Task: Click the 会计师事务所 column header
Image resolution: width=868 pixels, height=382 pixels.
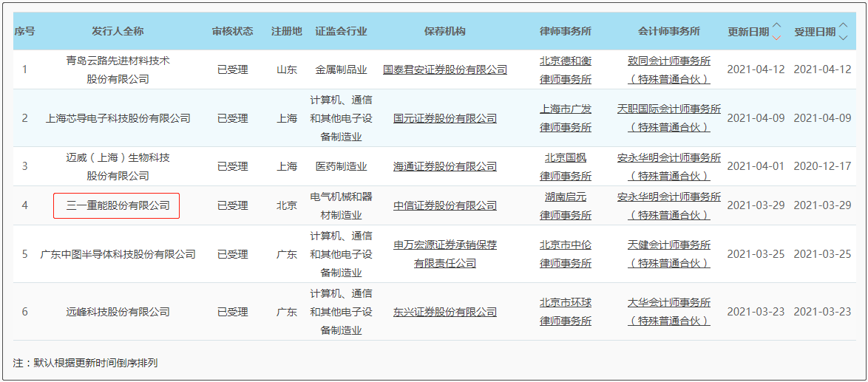Action: 669,32
